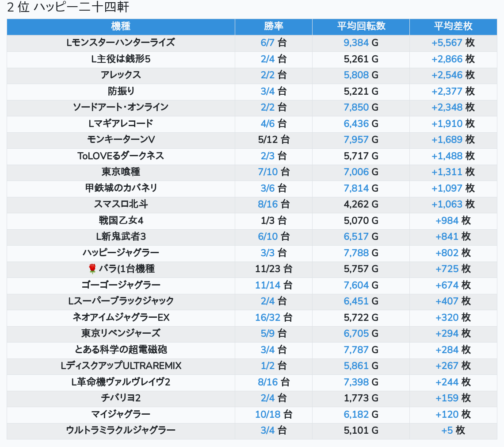504x447 pixels.
Task: Click the マイジャグラー machine name
Action: click(x=121, y=414)
